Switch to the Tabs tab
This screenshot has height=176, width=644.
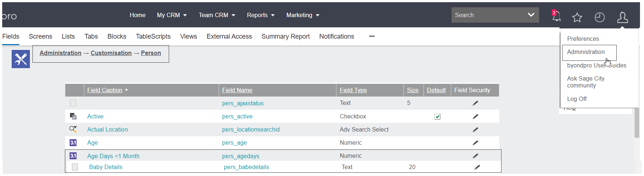pyautogui.click(x=91, y=36)
